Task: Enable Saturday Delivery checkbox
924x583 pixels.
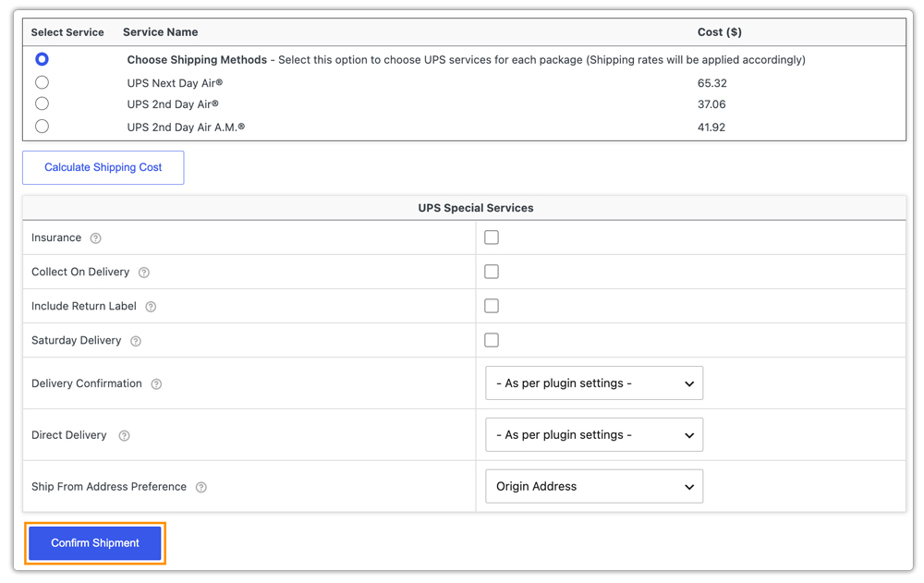Action: 492,340
